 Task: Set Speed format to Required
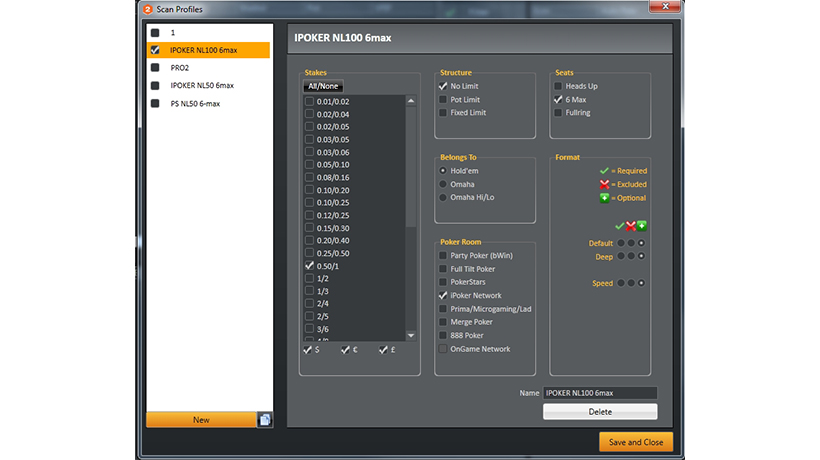(x=621, y=283)
